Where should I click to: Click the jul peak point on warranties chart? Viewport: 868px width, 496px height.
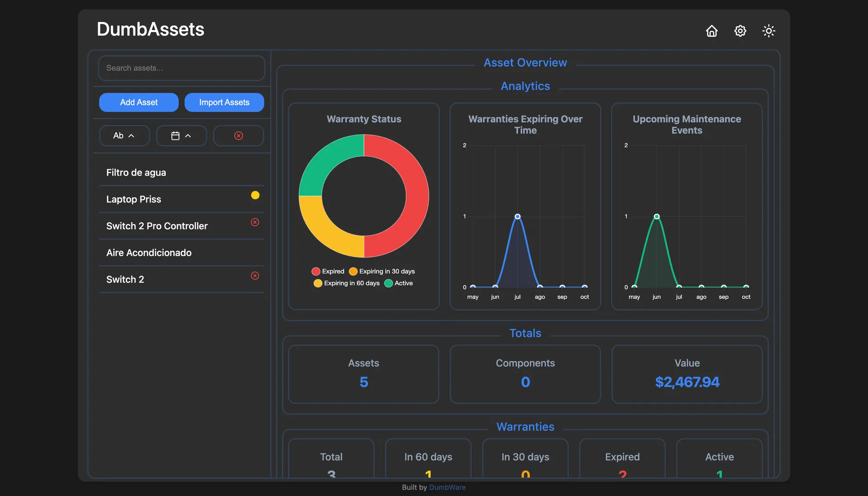tap(518, 217)
